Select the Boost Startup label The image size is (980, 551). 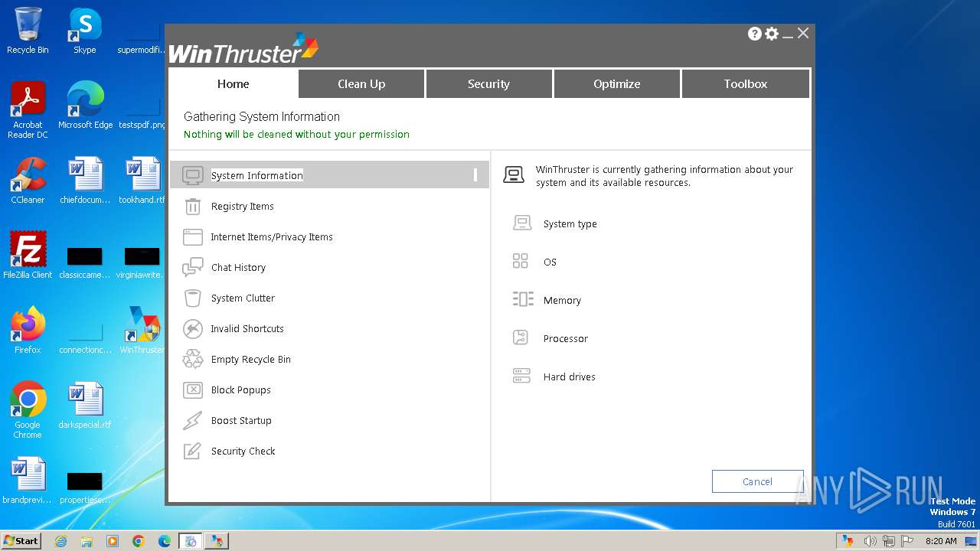pyautogui.click(x=241, y=421)
